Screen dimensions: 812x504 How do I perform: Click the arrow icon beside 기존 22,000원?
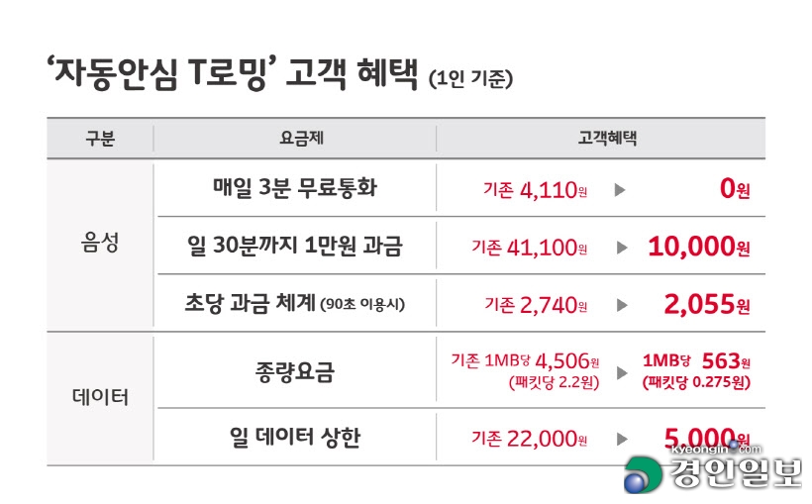click(622, 440)
